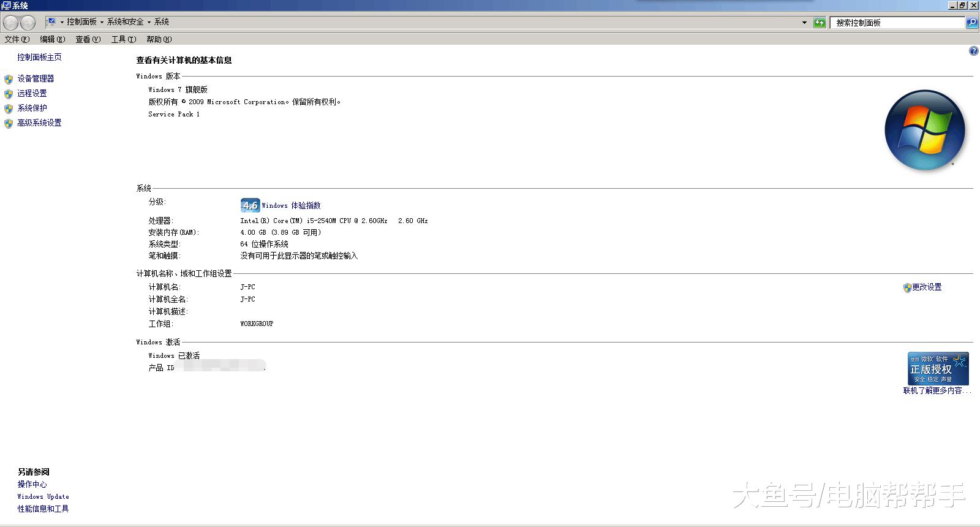980x527 pixels.
Task: Click the 4.6 experience index score badge
Action: click(x=250, y=205)
